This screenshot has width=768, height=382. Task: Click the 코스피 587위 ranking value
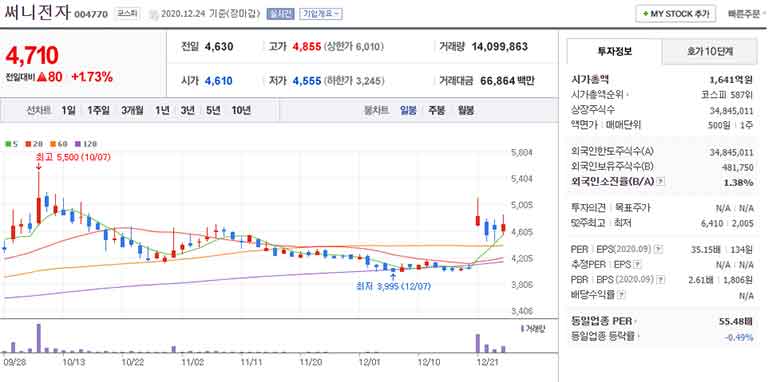coord(727,95)
